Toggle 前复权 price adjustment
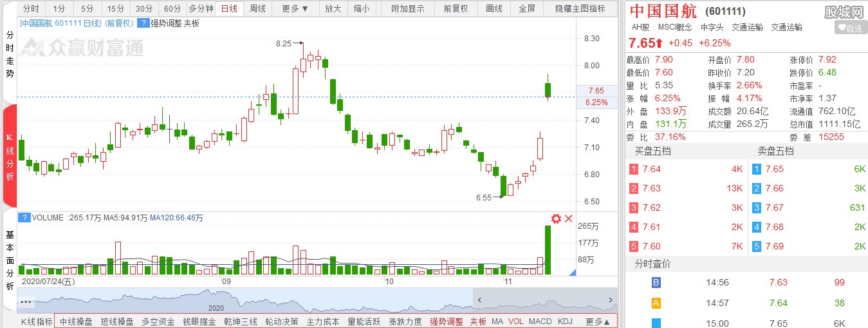Screen dimensions: 868x328 pyautogui.click(x=456, y=9)
